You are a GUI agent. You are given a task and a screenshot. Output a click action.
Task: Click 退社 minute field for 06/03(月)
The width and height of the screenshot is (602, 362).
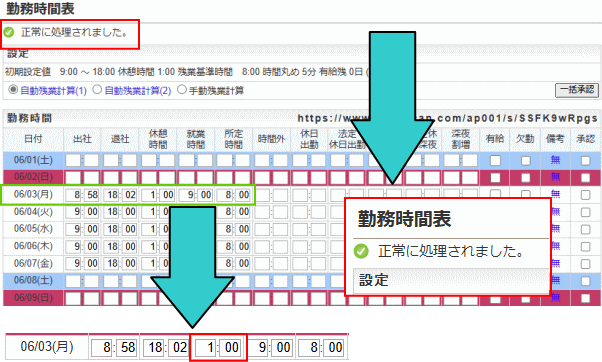[x=129, y=195]
